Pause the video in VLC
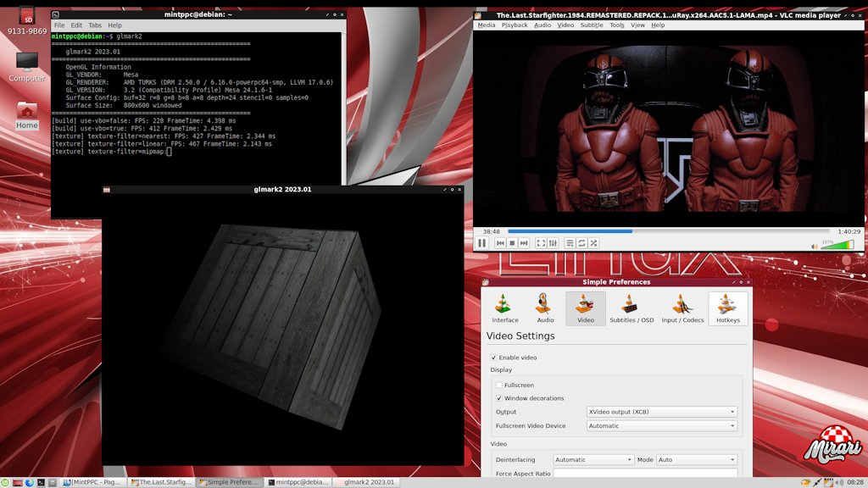 point(482,243)
